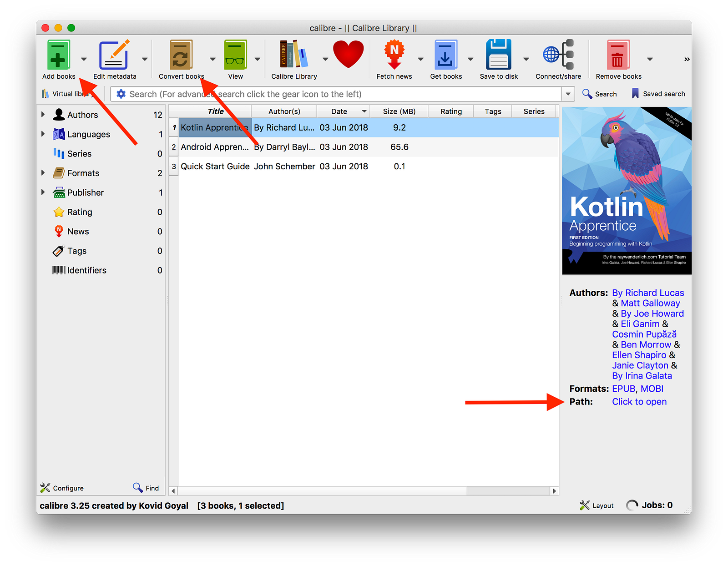Open Edit metadata tool
This screenshot has height=566, width=728.
115,55
